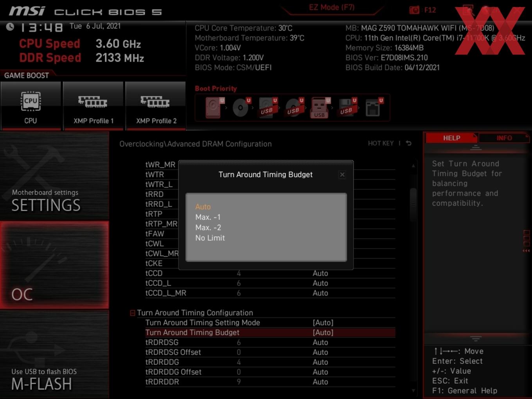Open the M-FLASH section
The height and width of the screenshot is (399, 532).
[x=54, y=354]
